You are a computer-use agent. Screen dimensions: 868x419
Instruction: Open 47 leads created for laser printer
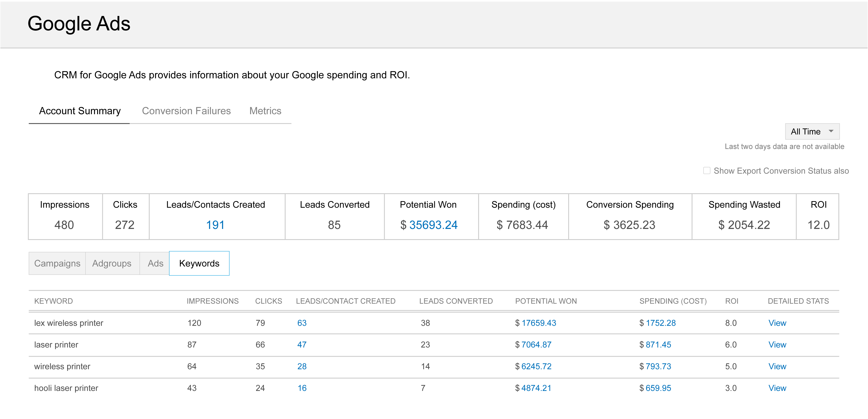coord(302,345)
